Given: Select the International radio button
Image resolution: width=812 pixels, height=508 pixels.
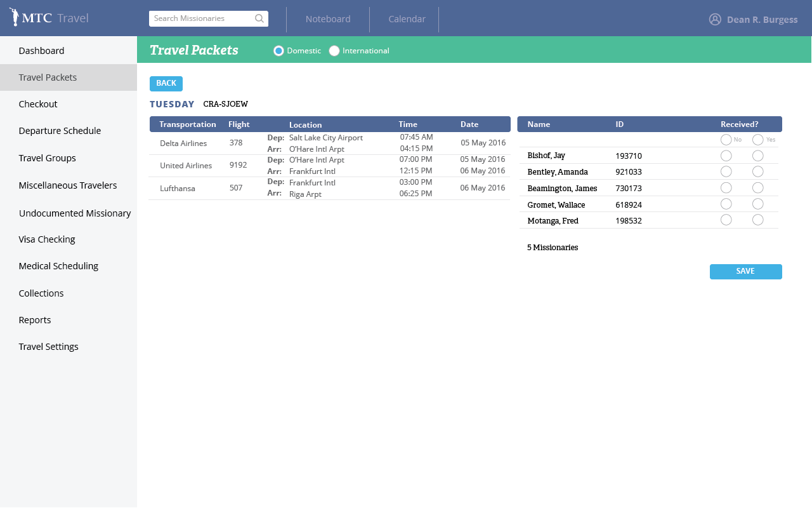Looking at the screenshot, I should tap(334, 51).
